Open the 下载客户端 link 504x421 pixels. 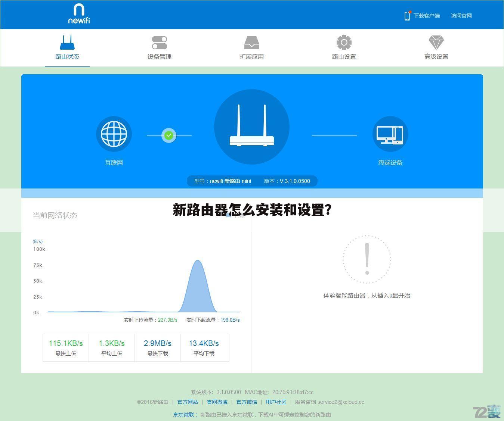[427, 16]
